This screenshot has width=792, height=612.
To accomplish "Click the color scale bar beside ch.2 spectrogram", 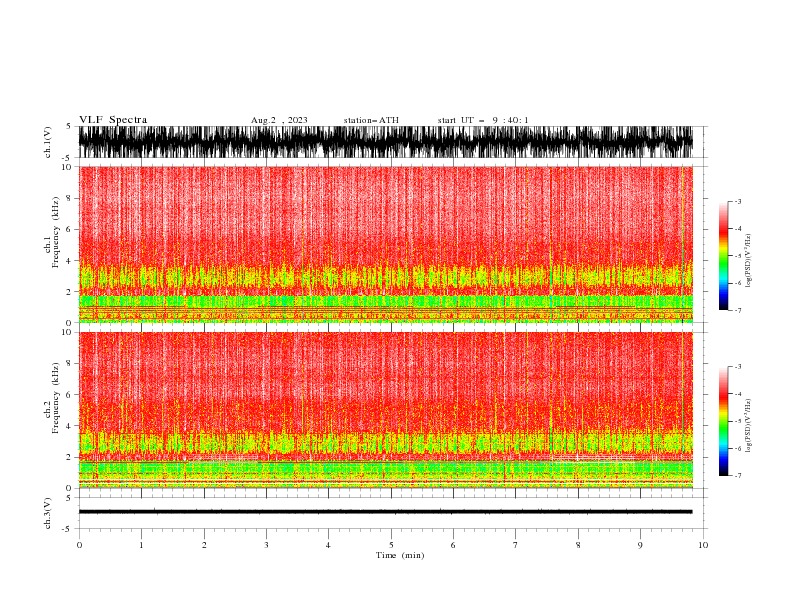I will click(724, 421).
